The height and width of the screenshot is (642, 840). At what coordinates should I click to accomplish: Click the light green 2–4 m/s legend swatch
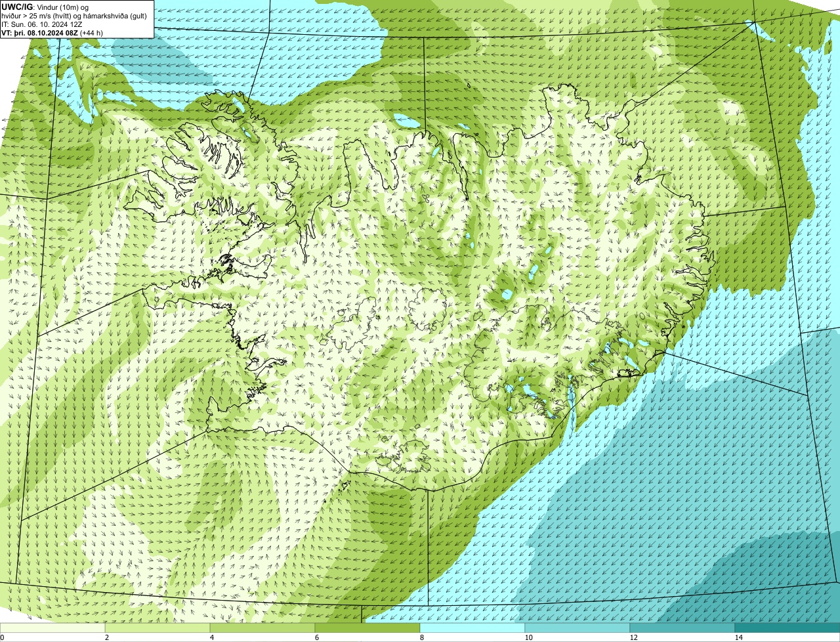coord(157,628)
